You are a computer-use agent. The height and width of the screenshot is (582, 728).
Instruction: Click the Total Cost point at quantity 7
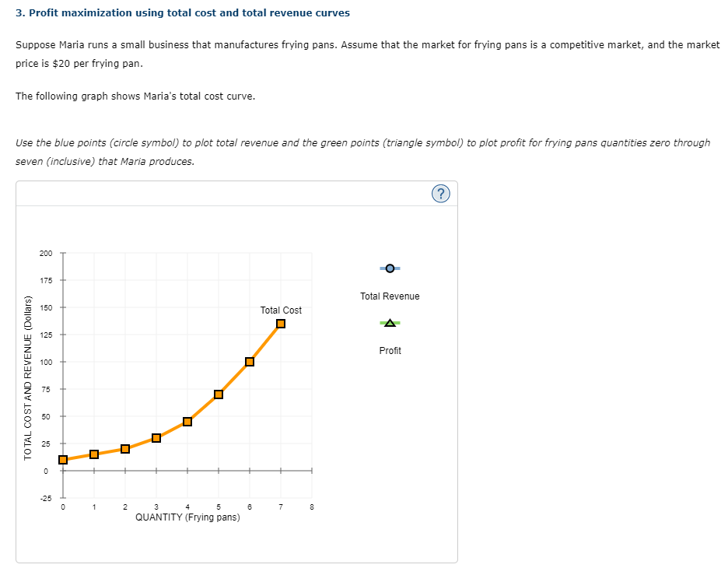tap(280, 324)
